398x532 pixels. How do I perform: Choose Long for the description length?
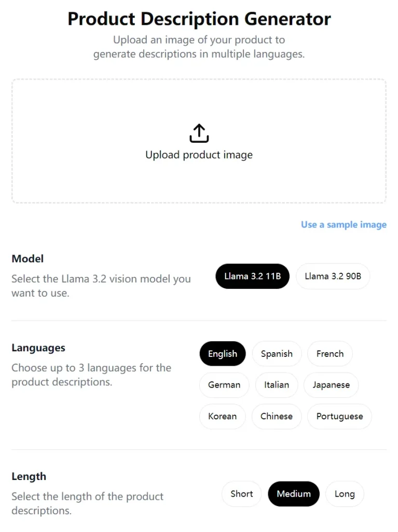[344, 494]
